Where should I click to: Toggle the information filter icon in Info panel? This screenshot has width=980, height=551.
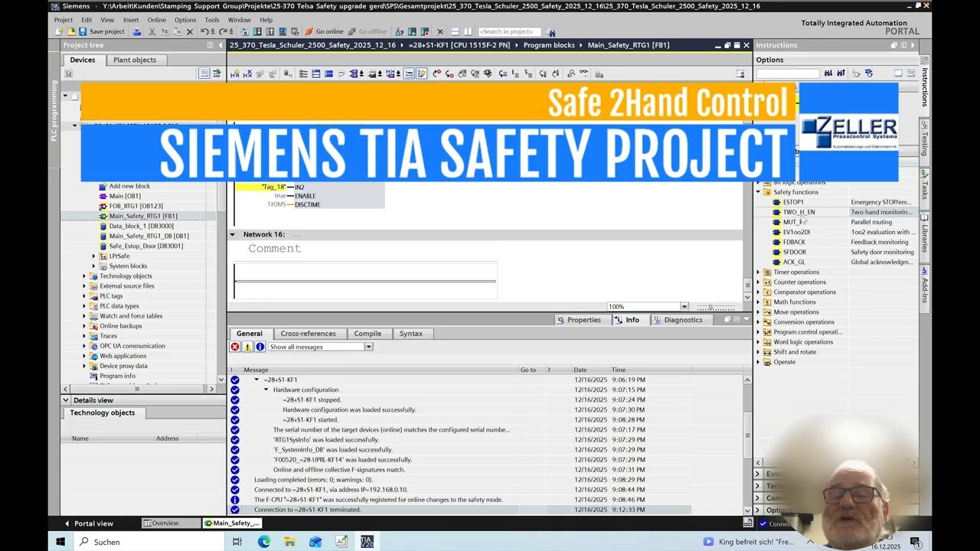(260, 347)
